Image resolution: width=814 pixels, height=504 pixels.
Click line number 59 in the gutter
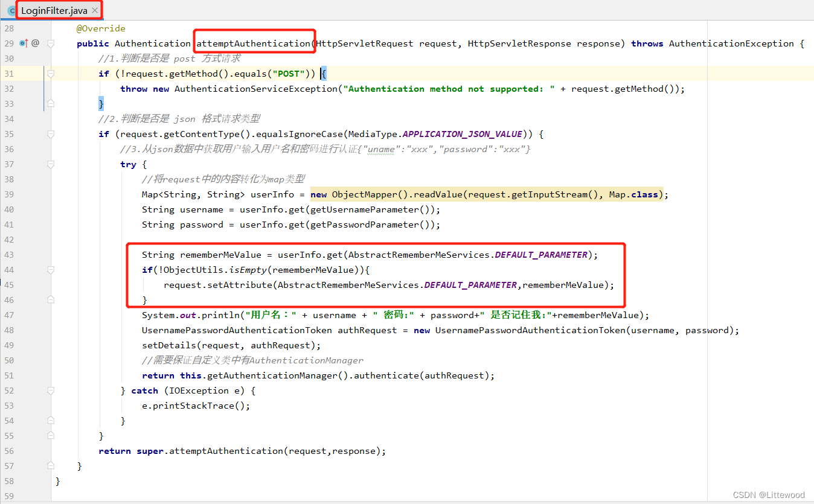[x=8, y=496]
